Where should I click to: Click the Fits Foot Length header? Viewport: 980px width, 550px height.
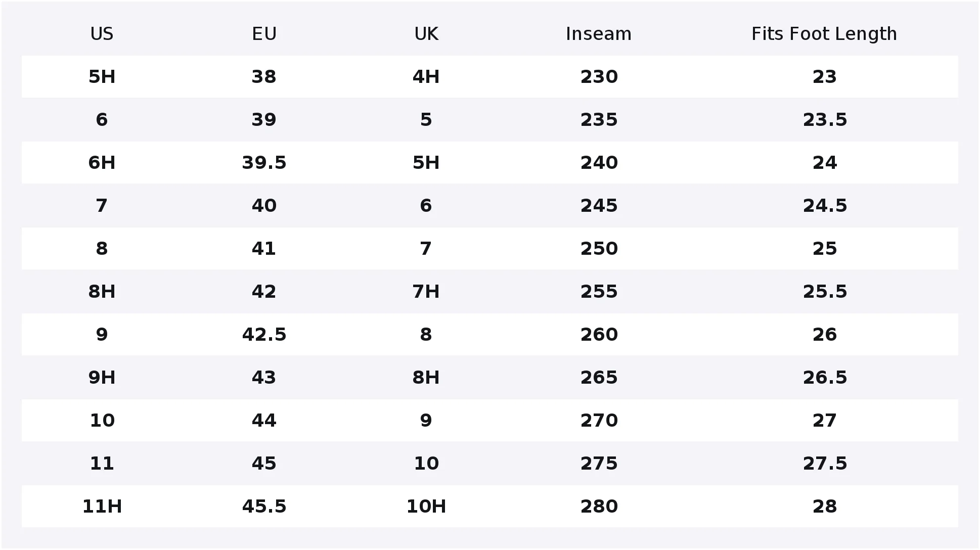(824, 34)
